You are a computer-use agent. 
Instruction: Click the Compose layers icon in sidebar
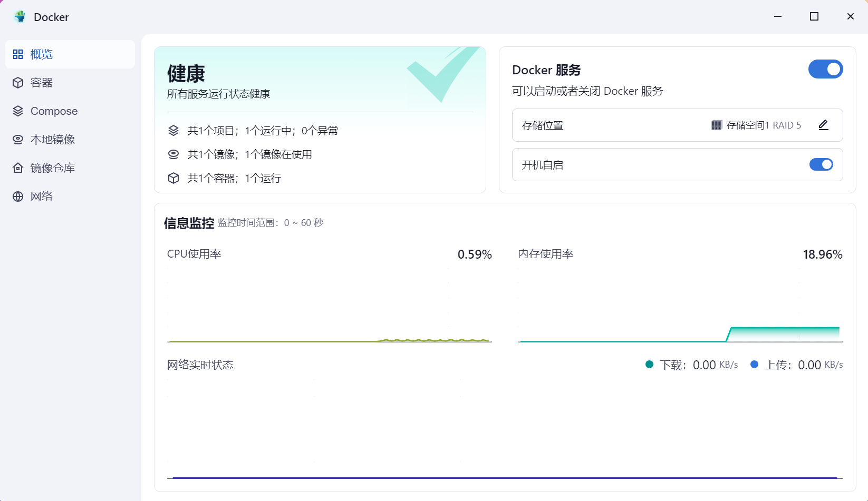click(x=18, y=111)
